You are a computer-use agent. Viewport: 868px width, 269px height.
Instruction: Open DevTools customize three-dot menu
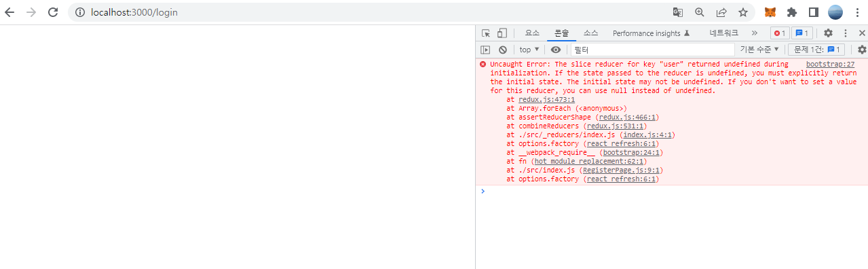[x=846, y=33]
